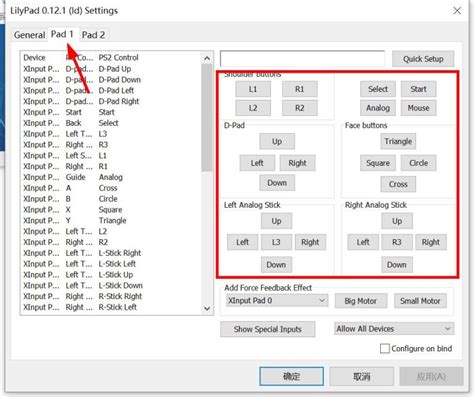
Task: Click the binding list scrollbar thumb
Action: pos(207,118)
